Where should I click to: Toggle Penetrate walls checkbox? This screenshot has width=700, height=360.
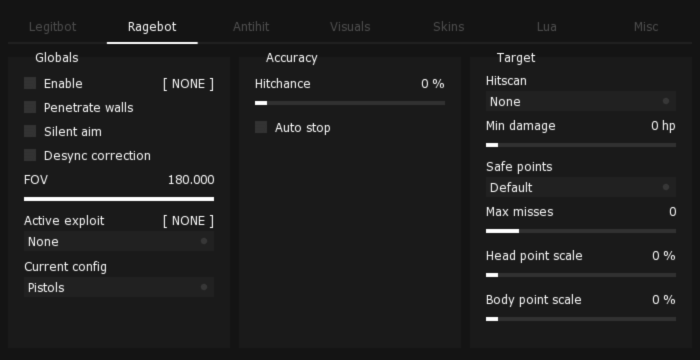click(x=30, y=107)
